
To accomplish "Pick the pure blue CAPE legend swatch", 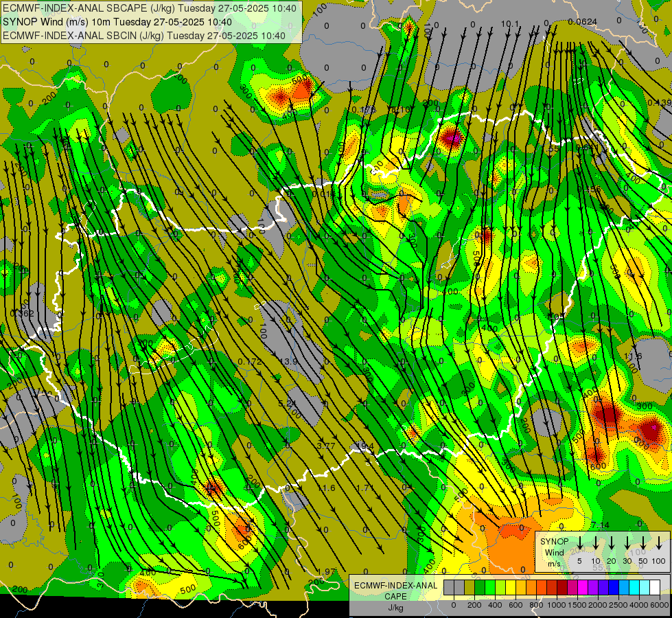I will point(614,587).
